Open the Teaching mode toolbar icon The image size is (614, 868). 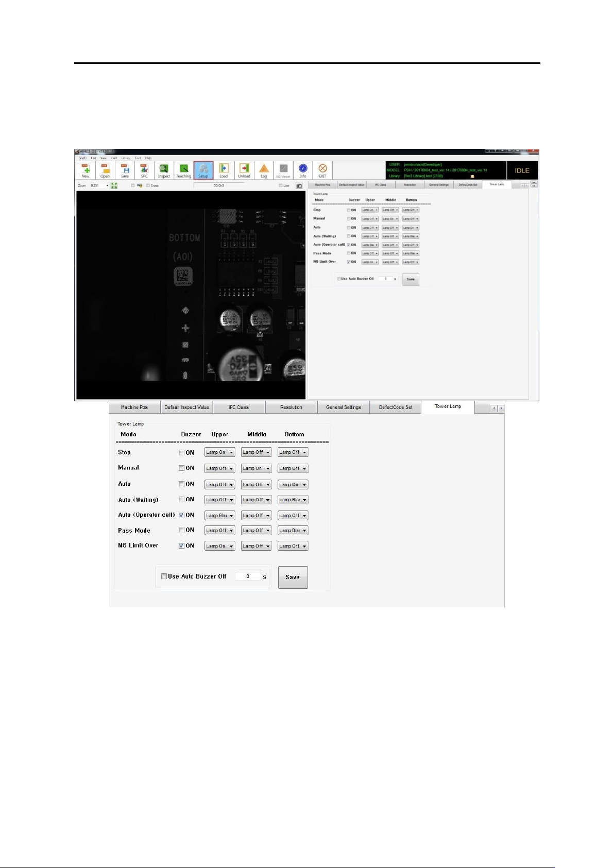coord(183,170)
